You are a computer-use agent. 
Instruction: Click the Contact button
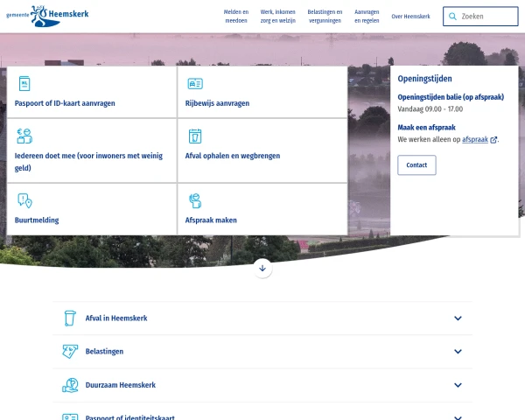coord(416,165)
